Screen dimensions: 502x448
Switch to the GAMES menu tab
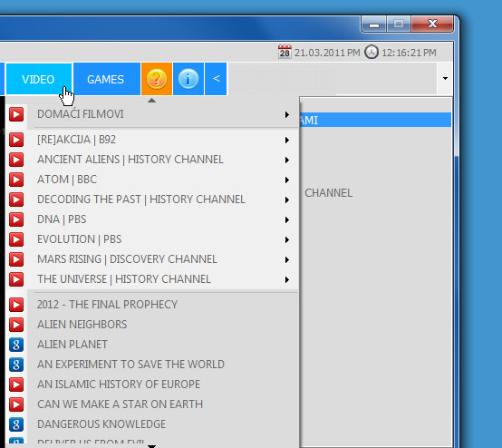coord(107,79)
